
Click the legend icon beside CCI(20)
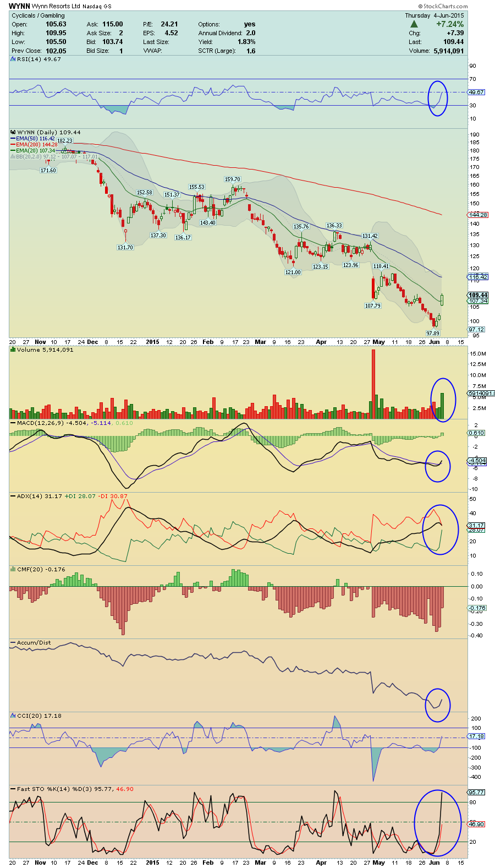(13, 716)
